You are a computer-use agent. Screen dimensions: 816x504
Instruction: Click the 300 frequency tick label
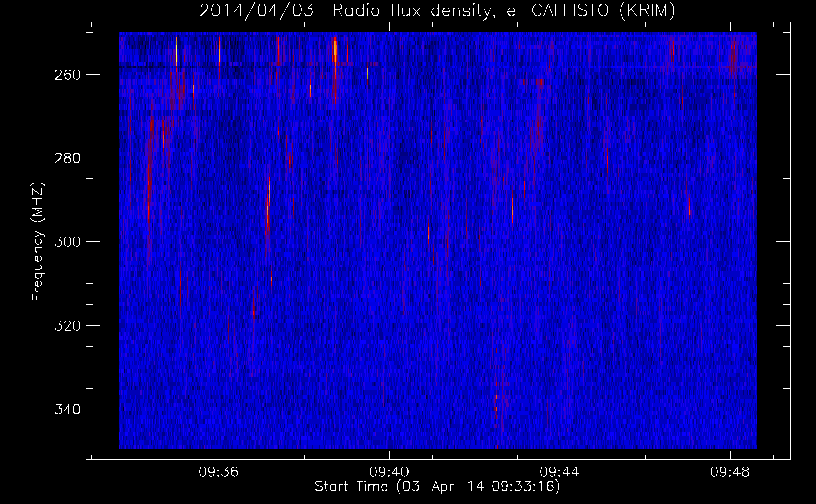pyautogui.click(x=67, y=242)
